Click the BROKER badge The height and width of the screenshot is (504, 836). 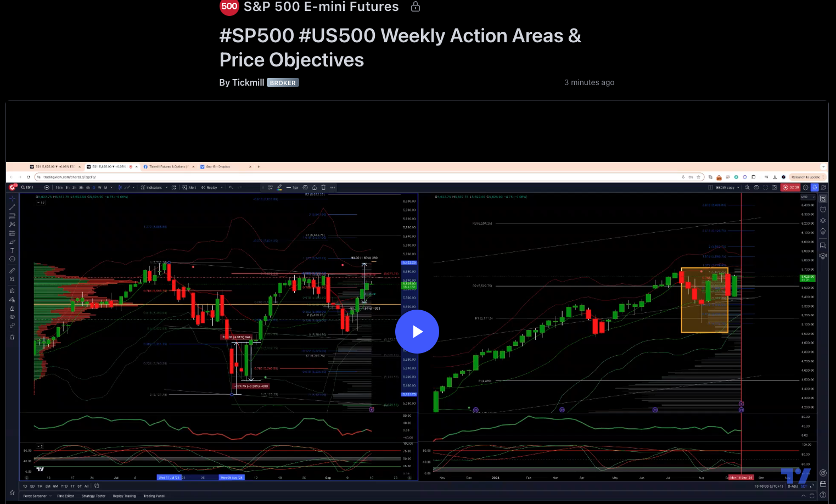283,83
